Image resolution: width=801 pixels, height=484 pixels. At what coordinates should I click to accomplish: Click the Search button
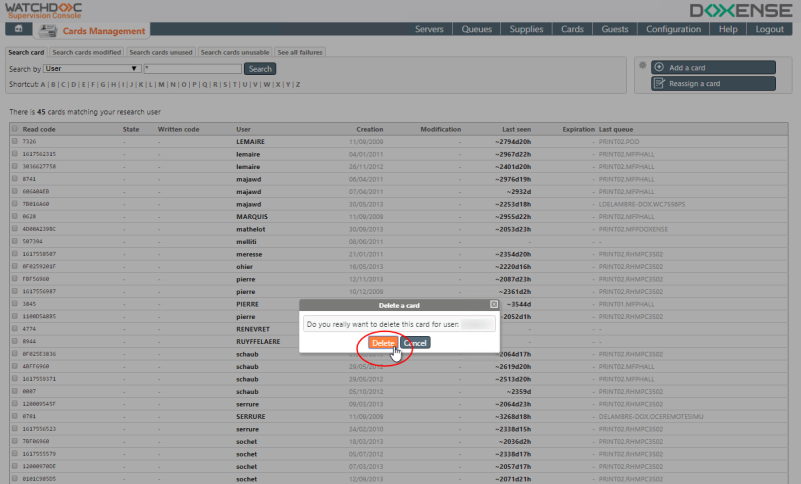[260, 69]
